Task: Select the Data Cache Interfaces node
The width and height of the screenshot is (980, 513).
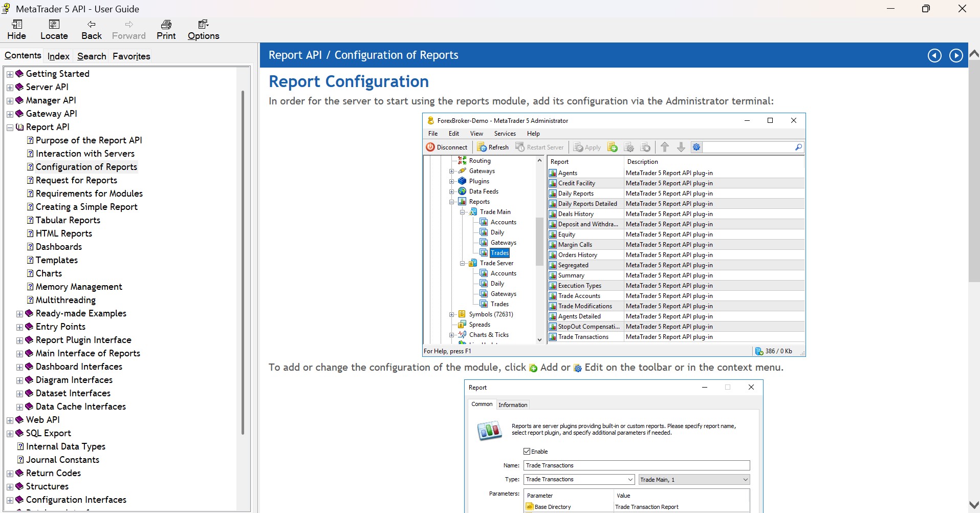Action: pyautogui.click(x=81, y=407)
